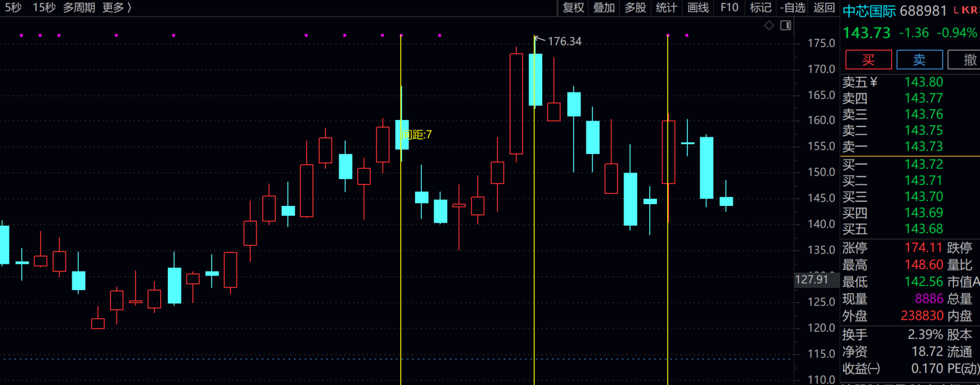
Task: Open the 多股 multi-stock view
Action: point(635,8)
